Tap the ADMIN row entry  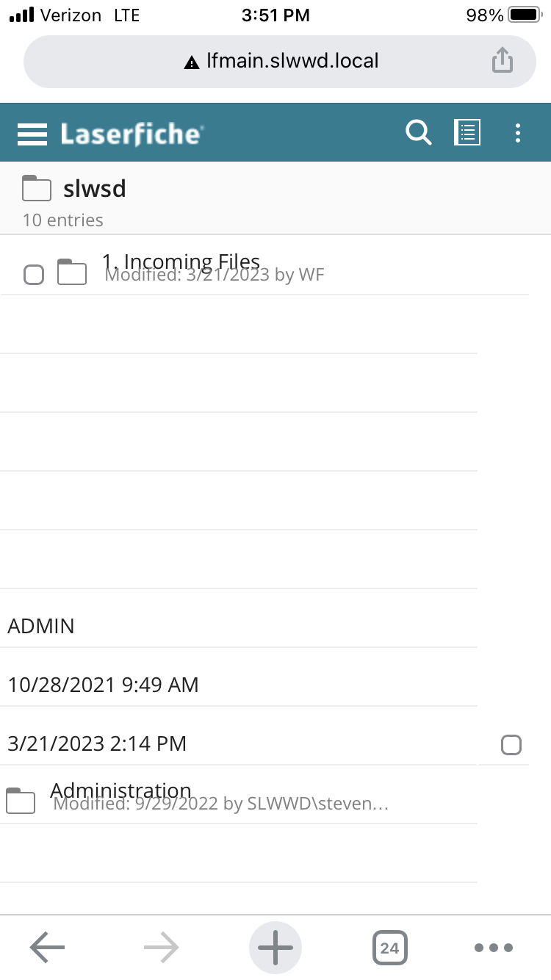41,626
